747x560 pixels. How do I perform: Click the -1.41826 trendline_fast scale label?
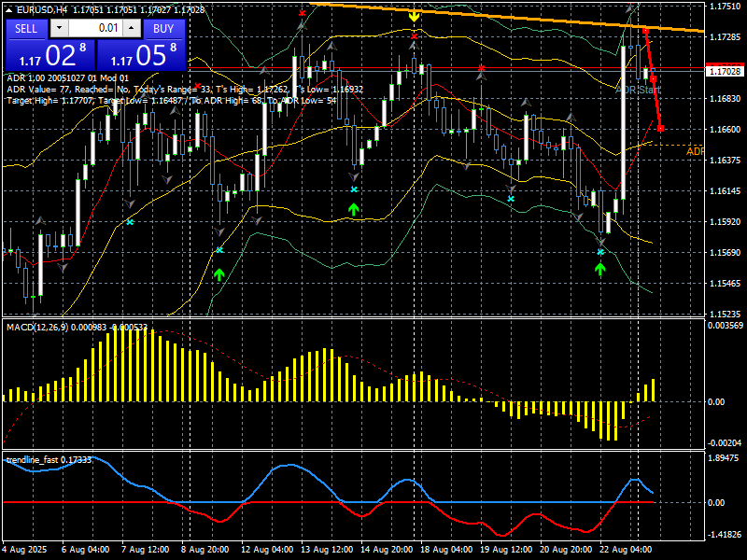tap(725, 535)
